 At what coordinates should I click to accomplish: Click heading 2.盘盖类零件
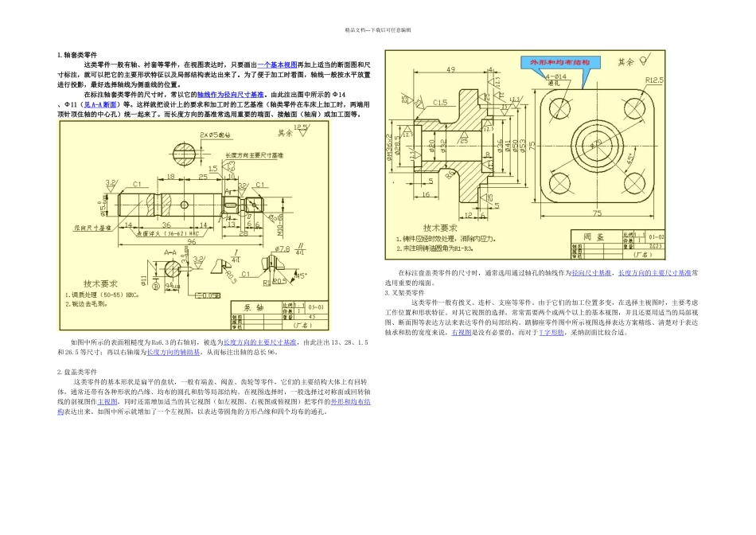click(77, 372)
